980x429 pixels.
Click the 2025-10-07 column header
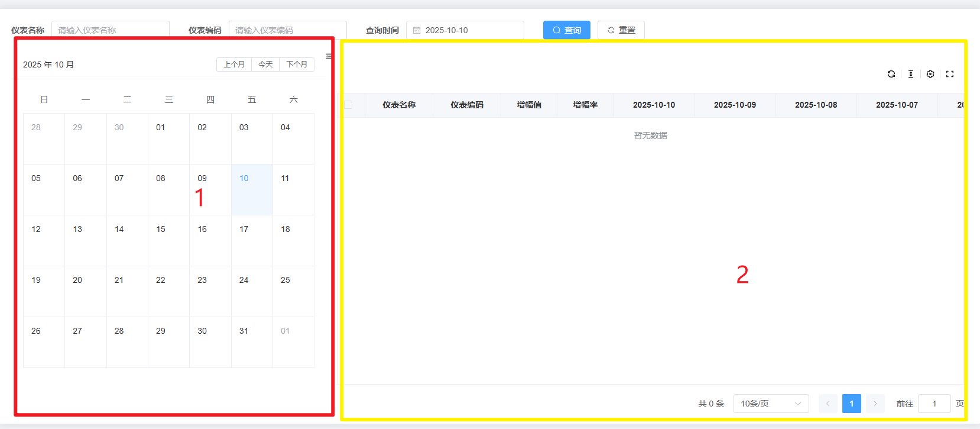[x=897, y=105]
